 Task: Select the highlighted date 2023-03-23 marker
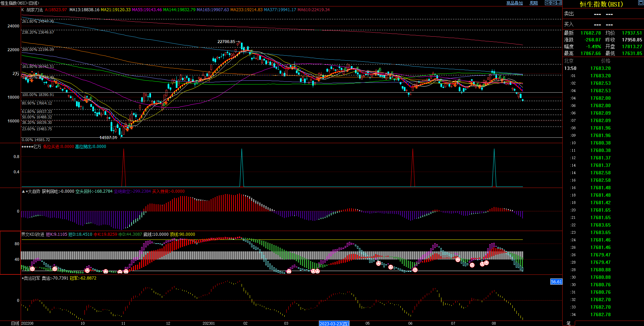pos(334,324)
